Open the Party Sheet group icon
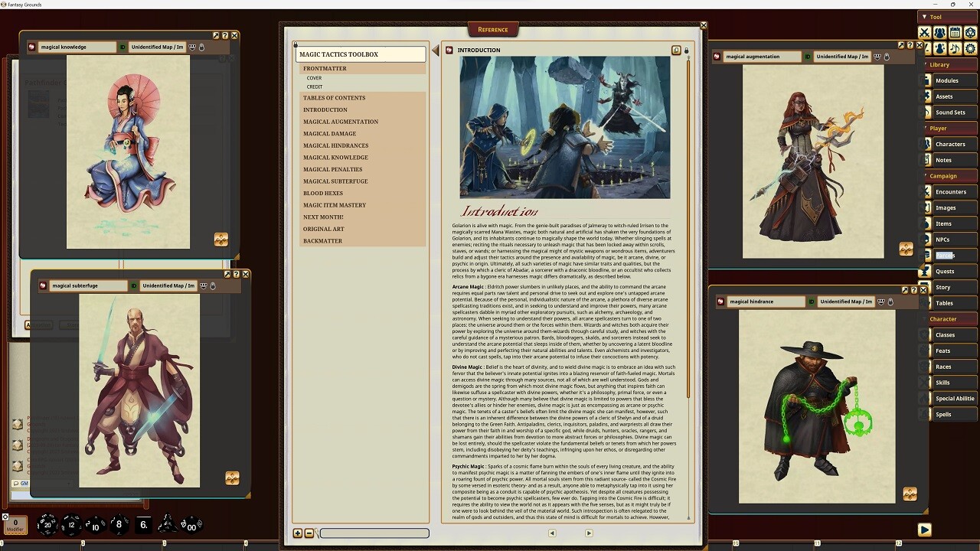 [940, 32]
